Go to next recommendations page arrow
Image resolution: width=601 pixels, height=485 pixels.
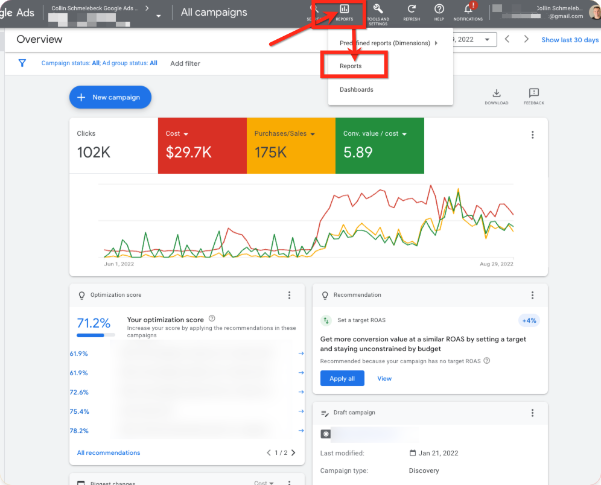tap(293, 453)
